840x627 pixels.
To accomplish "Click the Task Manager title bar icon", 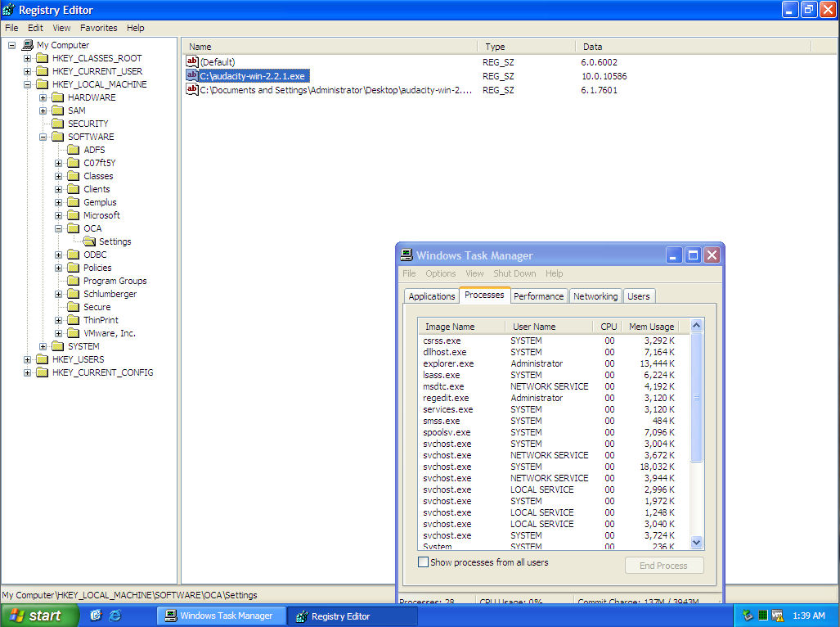I will pyautogui.click(x=407, y=255).
